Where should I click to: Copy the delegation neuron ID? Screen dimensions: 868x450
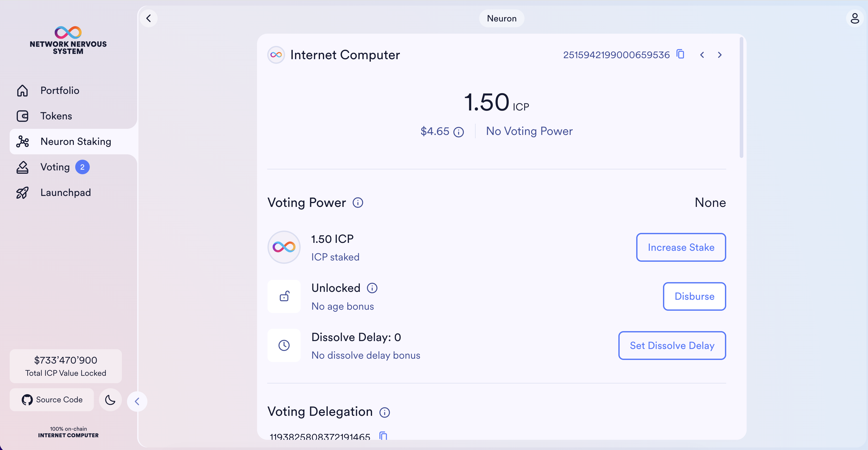coord(383,436)
